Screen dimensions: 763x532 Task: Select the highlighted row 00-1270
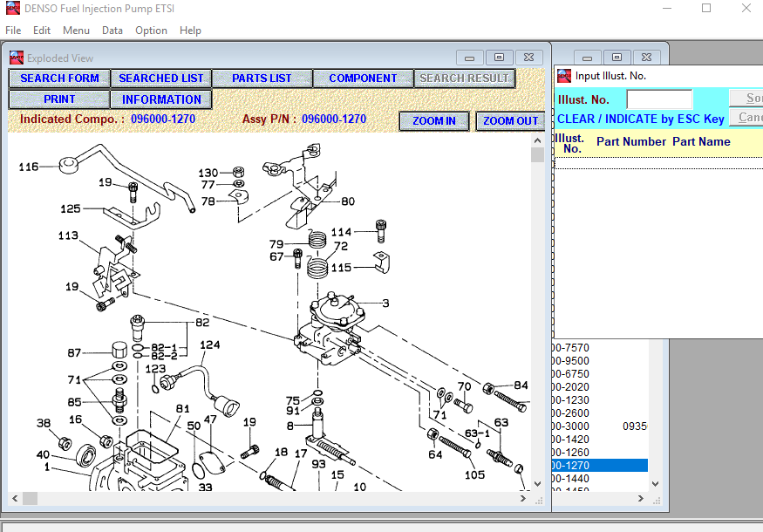point(601,466)
